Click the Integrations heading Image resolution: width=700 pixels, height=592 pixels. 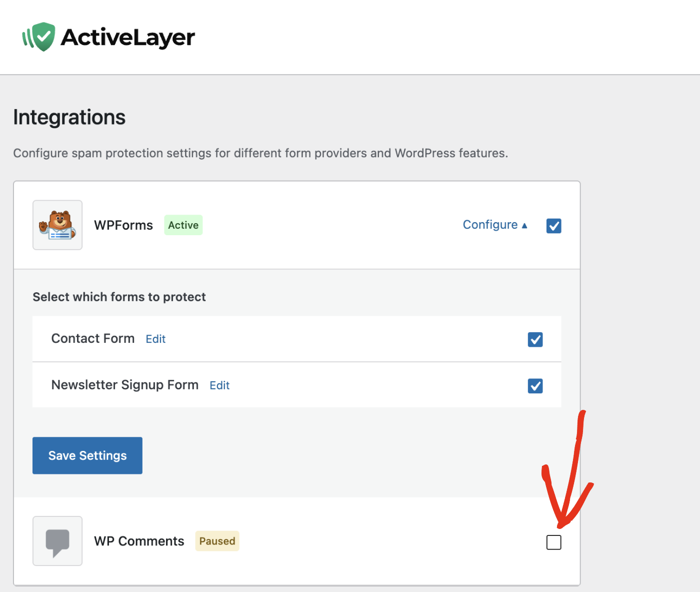(69, 118)
